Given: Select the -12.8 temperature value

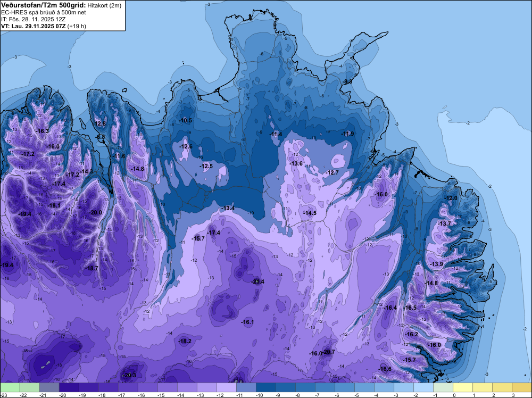Looking at the screenshot, I should point(100,123).
